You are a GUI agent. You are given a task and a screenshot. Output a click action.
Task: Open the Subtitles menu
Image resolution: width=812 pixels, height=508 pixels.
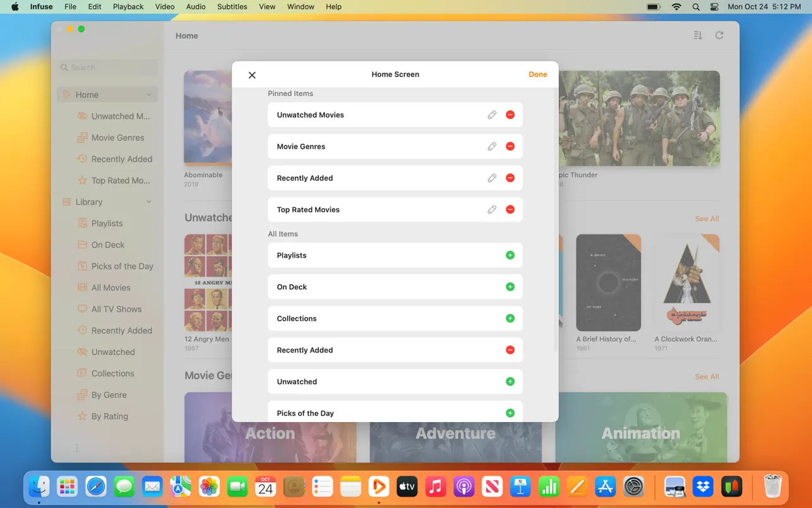point(232,6)
